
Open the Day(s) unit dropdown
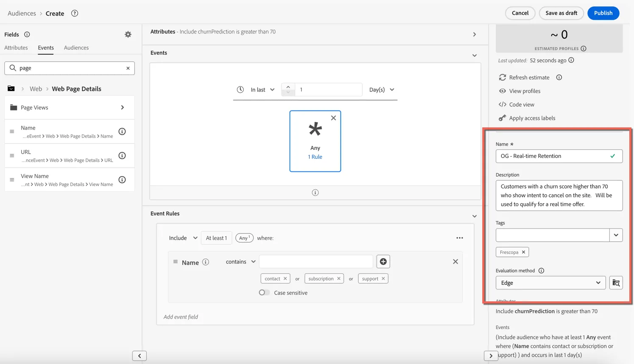[382, 90]
